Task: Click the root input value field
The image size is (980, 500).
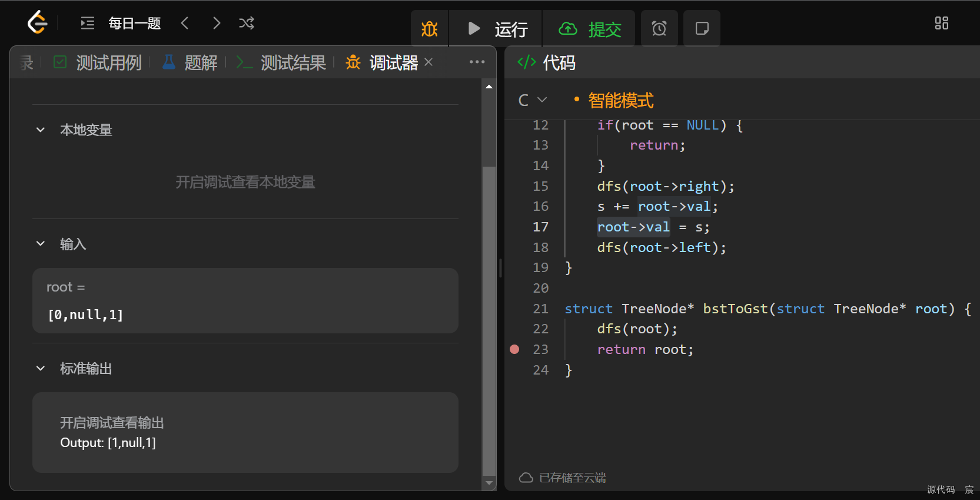Action: pos(245,301)
